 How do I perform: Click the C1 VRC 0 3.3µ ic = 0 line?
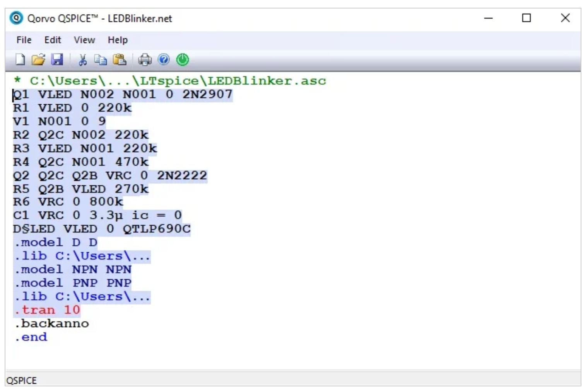[97, 215]
